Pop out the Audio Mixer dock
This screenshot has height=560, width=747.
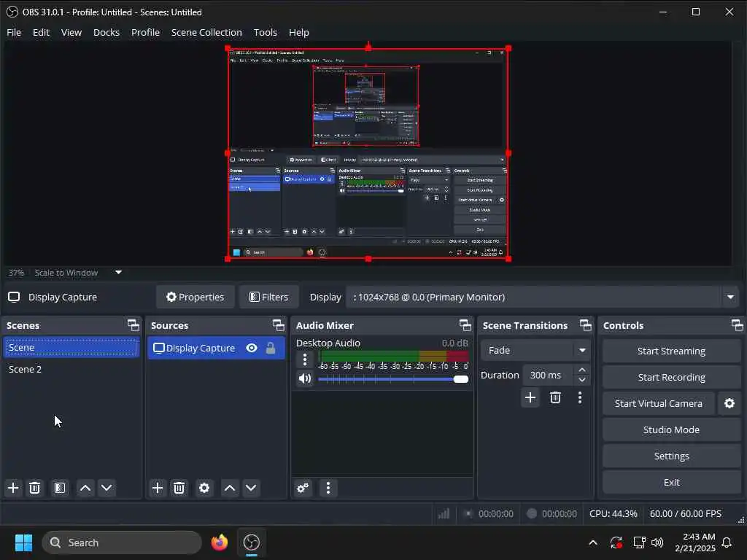click(465, 325)
